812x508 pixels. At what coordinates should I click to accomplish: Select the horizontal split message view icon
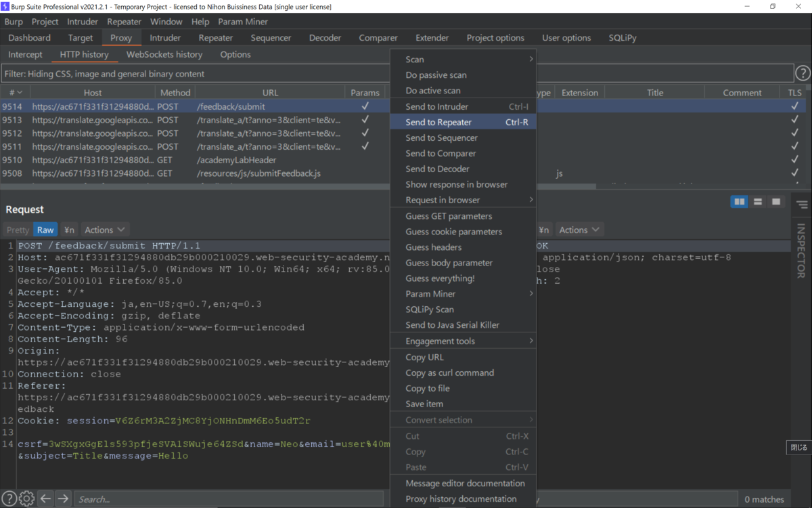pos(758,201)
